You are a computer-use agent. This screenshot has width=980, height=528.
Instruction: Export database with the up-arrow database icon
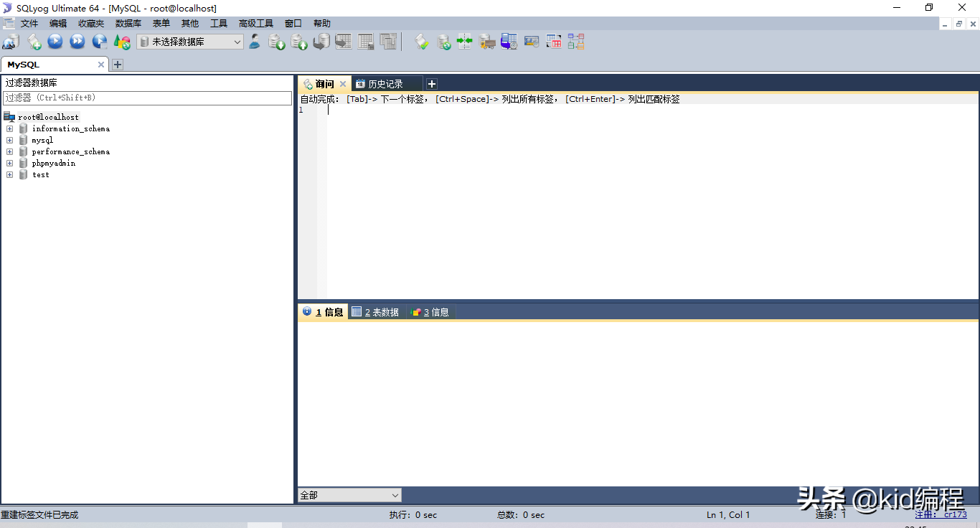299,41
